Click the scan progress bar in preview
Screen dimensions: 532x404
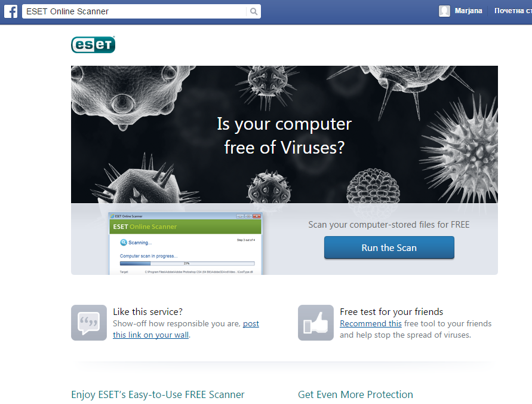187,264
